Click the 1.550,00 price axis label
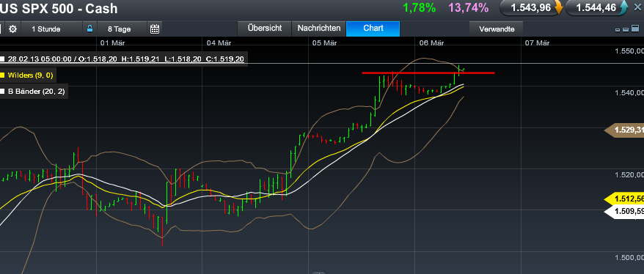Viewport: 644px width, 274px height. pyautogui.click(x=629, y=51)
